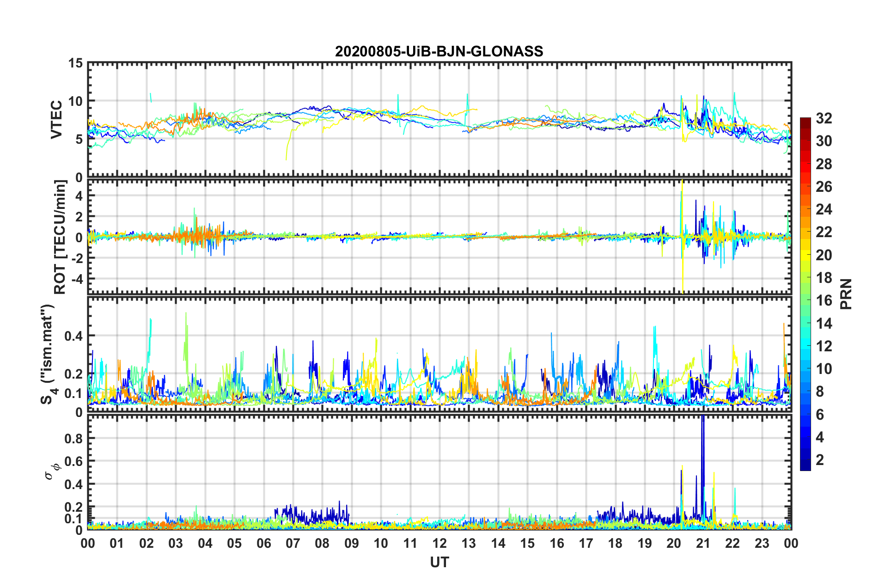Click UT axis tick label 11
Image resolution: width=879 pixels, height=588 pixels.
(410, 544)
